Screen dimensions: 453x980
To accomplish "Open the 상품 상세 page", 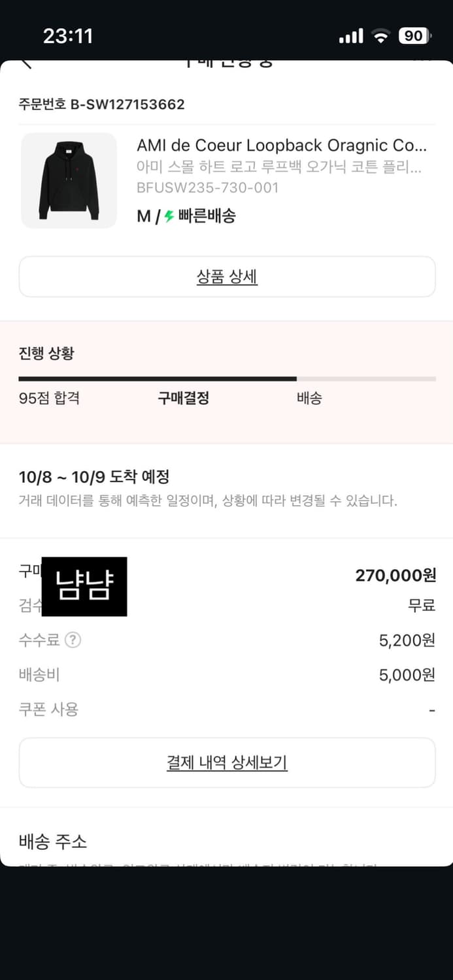I will click(227, 276).
